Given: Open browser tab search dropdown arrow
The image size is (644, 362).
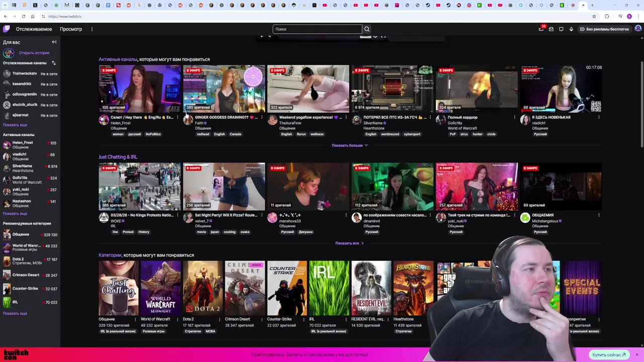Looking at the screenshot, I should pos(4,5).
